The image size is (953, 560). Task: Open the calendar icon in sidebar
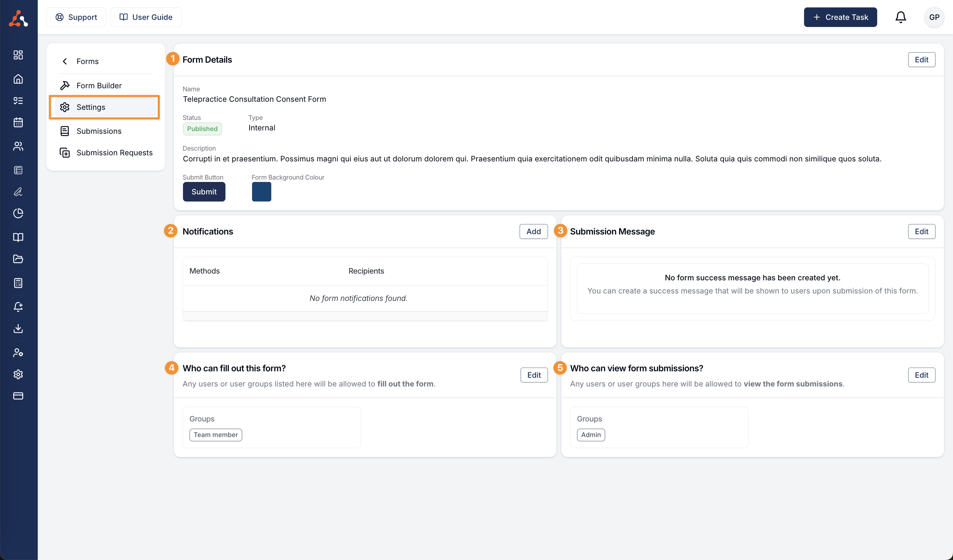pyautogui.click(x=18, y=123)
